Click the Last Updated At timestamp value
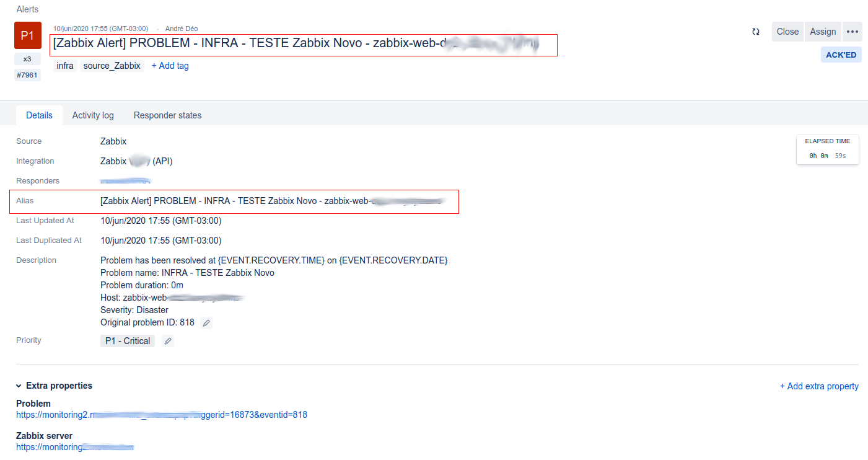 [x=161, y=221]
